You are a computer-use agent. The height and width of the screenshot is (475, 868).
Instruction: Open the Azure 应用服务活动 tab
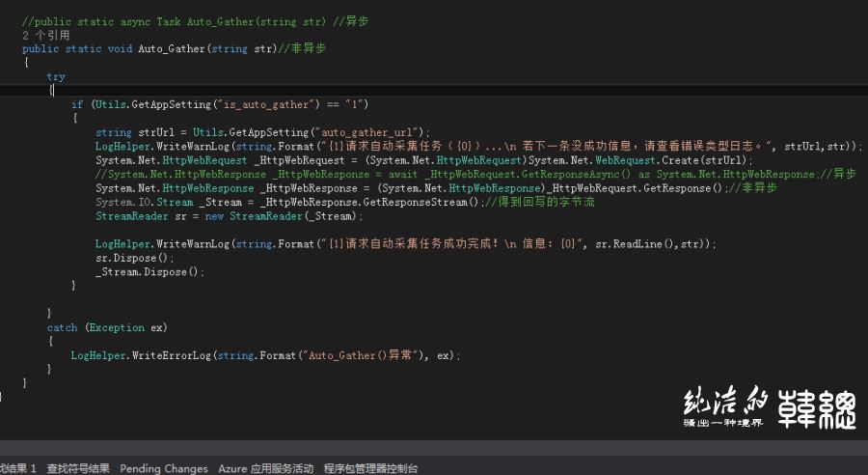(x=266, y=468)
